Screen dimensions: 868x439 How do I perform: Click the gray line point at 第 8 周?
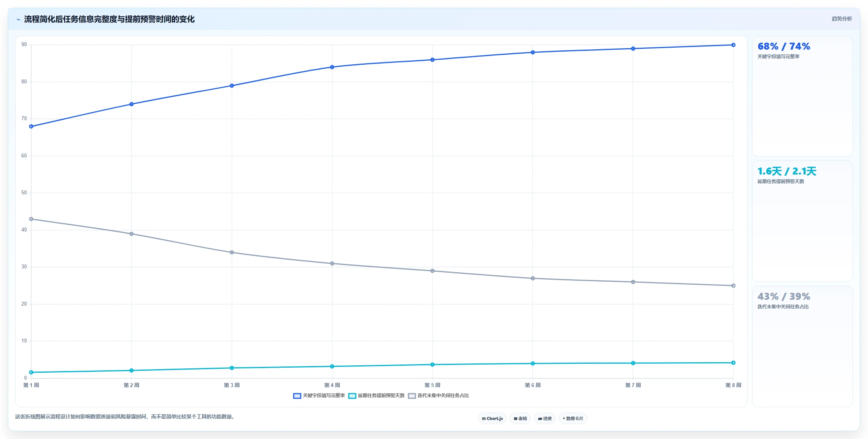[734, 286]
